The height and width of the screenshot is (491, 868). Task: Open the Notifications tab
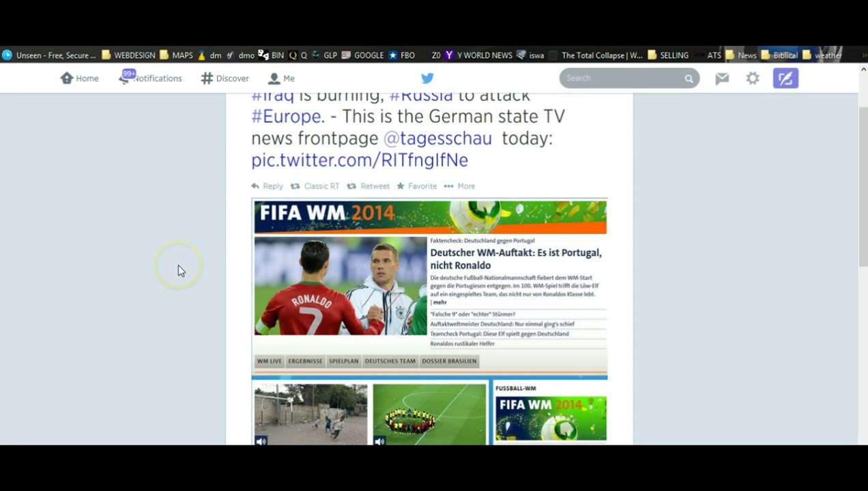coord(151,78)
